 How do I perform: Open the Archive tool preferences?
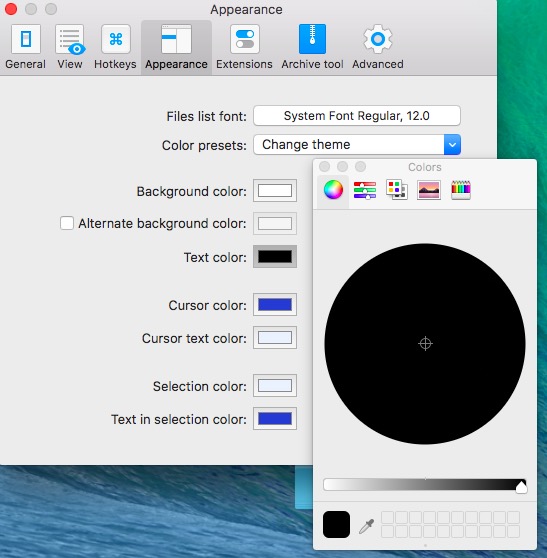pos(312,47)
